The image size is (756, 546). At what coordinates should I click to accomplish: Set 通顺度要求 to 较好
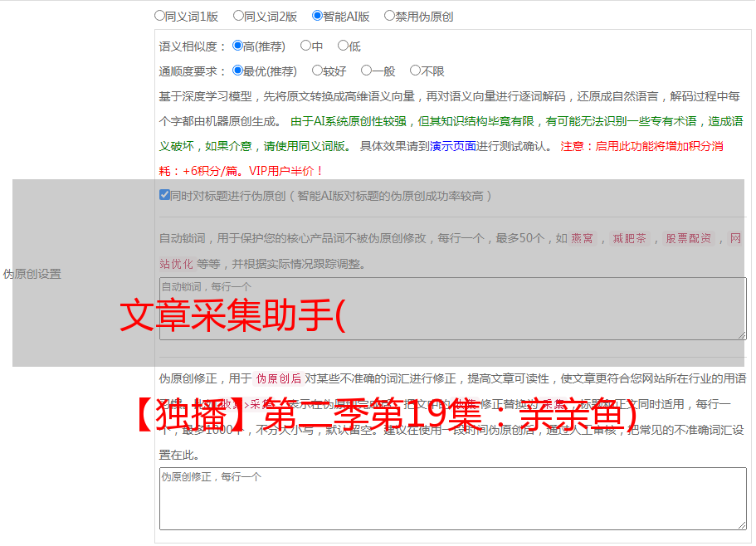[x=317, y=71]
